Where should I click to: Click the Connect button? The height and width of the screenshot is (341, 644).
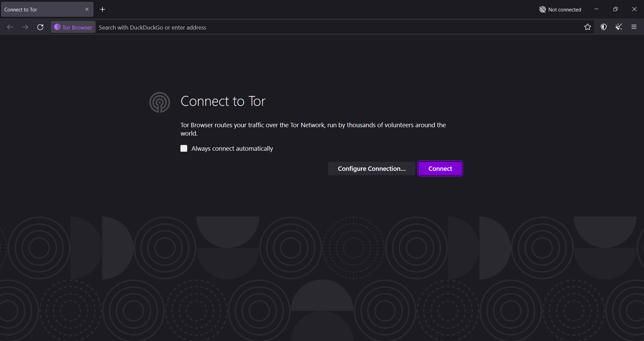coord(440,168)
